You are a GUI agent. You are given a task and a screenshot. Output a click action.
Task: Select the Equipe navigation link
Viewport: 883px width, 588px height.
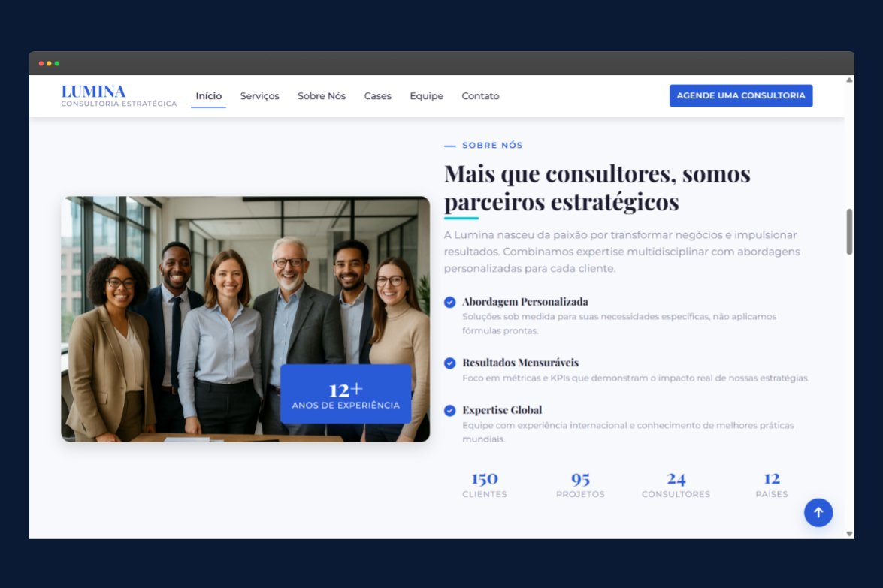point(426,96)
